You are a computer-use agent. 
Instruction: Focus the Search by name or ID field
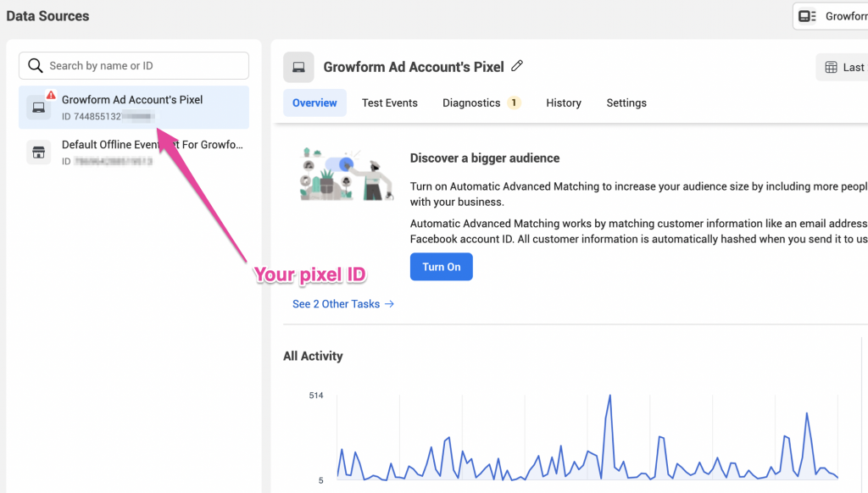pos(134,66)
